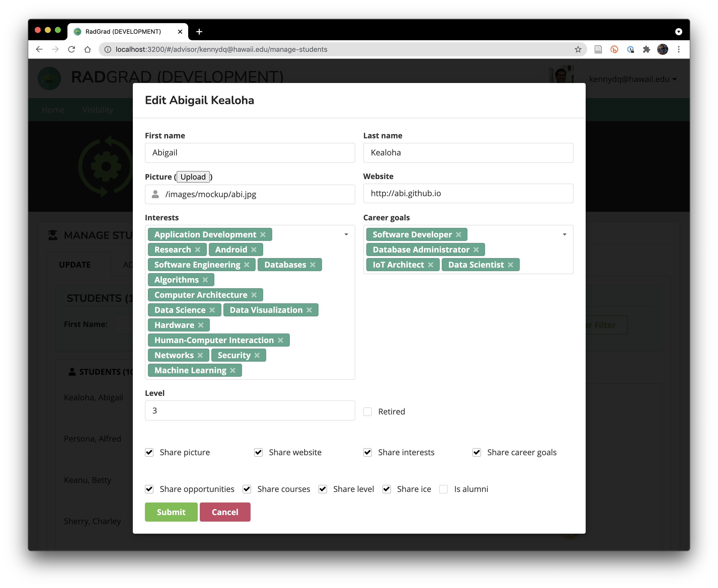718x588 pixels.
Task: Select Sherry, Charley in the students list
Action: click(93, 522)
